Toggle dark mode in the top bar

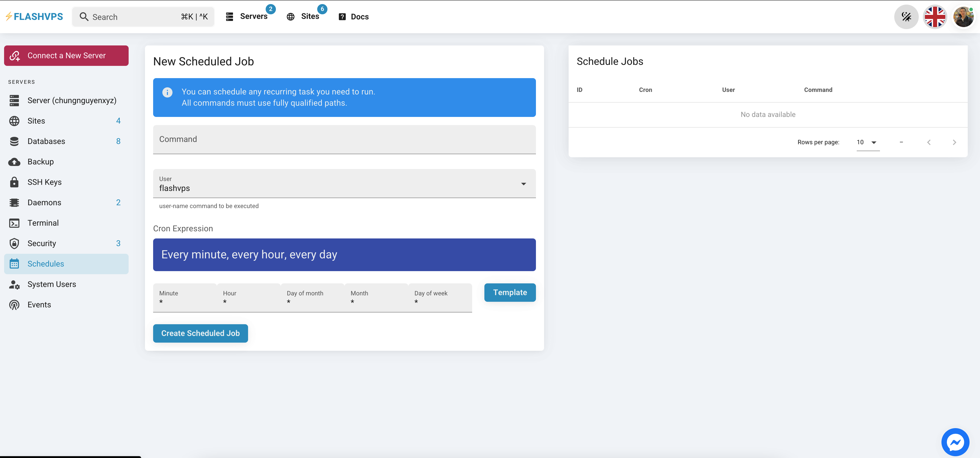pyautogui.click(x=906, y=16)
